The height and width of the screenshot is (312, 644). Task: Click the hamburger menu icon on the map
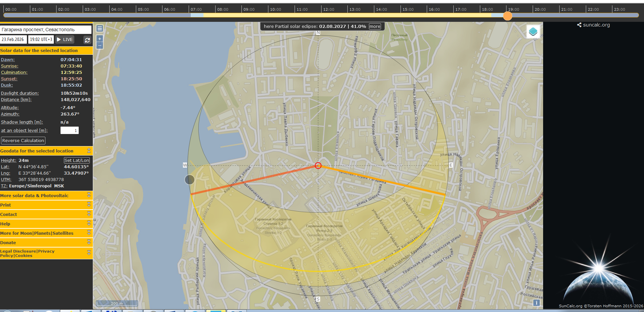click(x=100, y=29)
